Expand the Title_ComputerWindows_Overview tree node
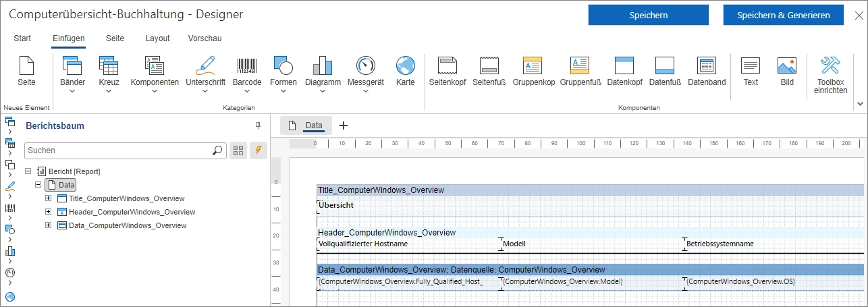Image resolution: width=868 pixels, height=307 pixels. point(49,198)
